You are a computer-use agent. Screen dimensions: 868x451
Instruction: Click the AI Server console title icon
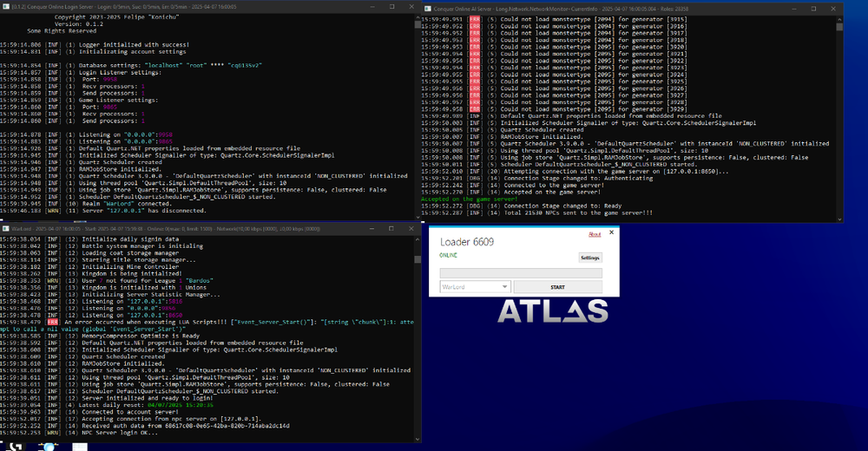tap(427, 8)
